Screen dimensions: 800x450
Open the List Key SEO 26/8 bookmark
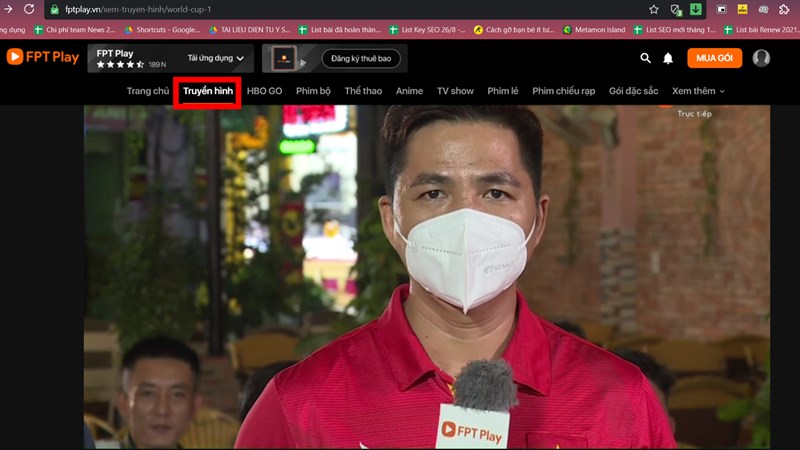point(428,30)
